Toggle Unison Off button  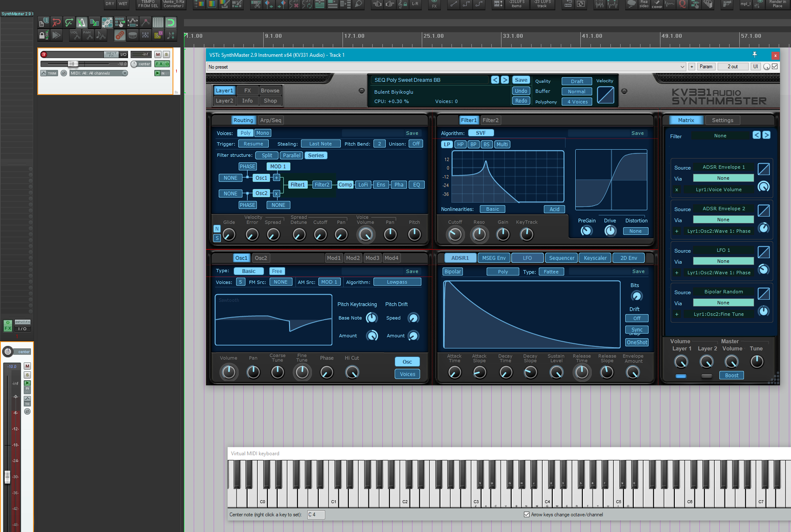click(x=416, y=144)
